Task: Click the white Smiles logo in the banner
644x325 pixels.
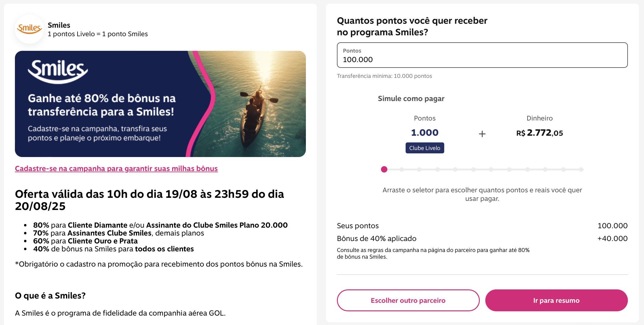Action: [x=58, y=71]
